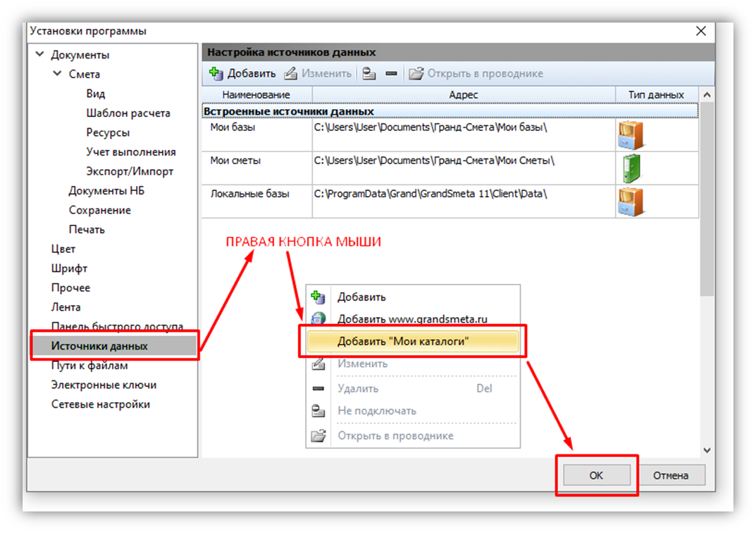The width and height of the screenshot is (756, 534).
Task: Select Документы НБ in the tree
Action: 106,190
